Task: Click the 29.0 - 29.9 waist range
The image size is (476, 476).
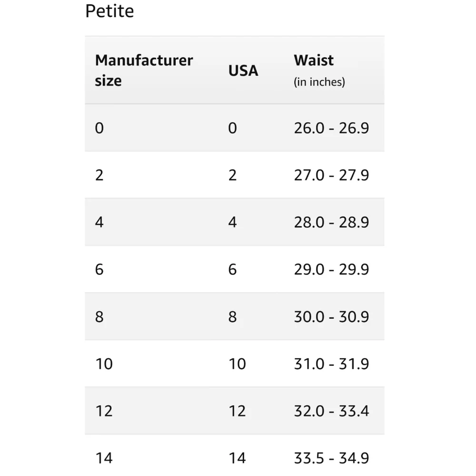Action: tap(331, 270)
